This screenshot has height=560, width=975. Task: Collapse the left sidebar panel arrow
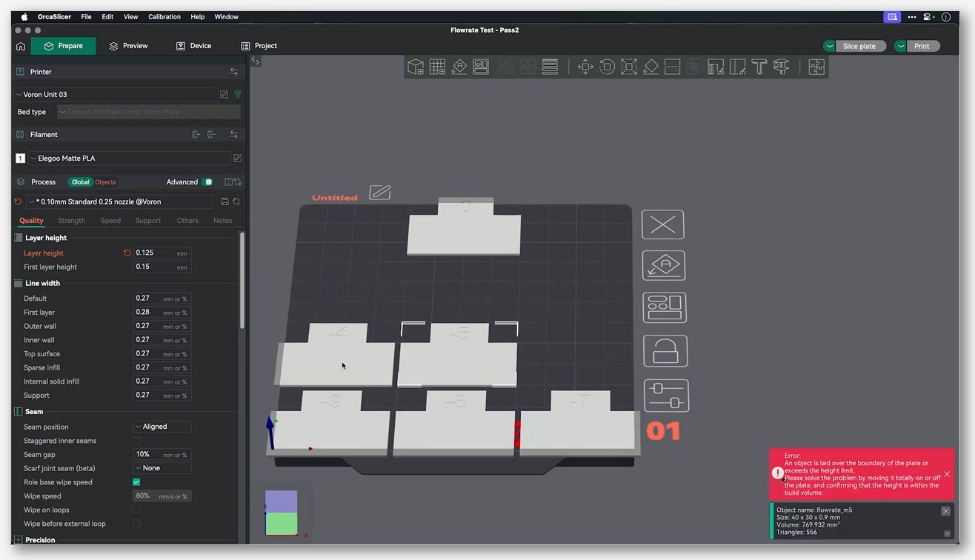coord(256,61)
